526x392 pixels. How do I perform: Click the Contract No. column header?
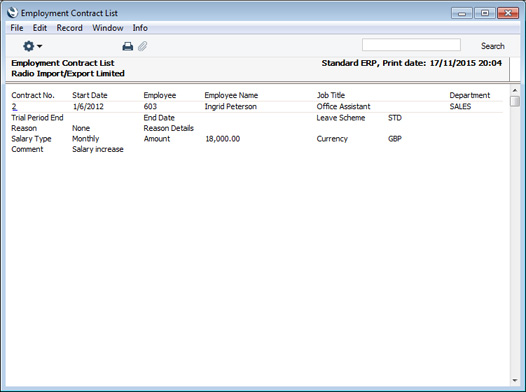point(33,95)
